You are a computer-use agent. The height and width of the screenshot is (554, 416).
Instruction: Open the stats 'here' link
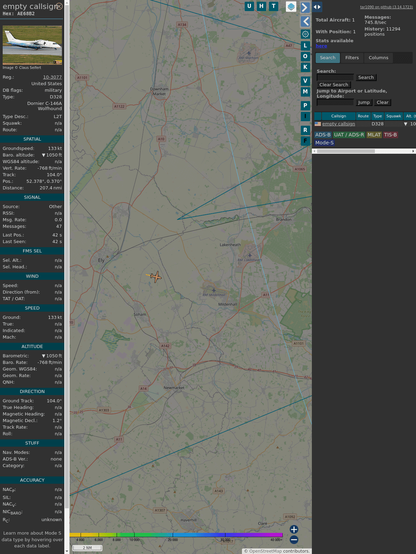[321, 46]
